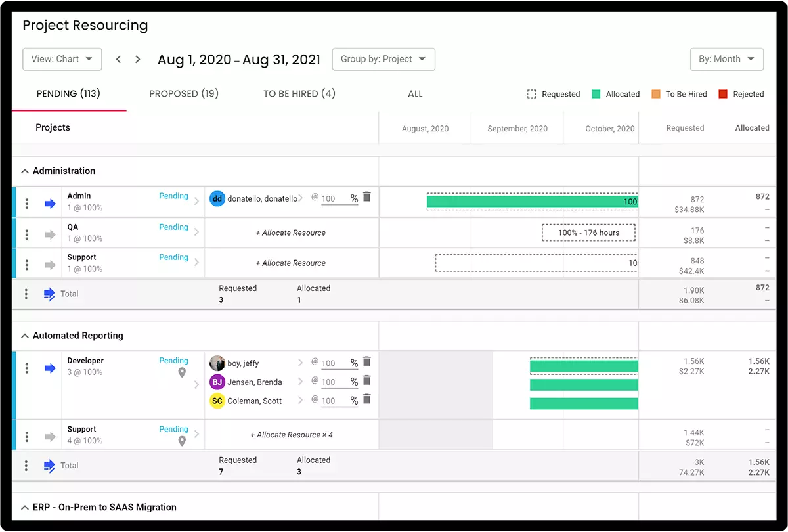788x532 pixels.
Task: Delete Coleman, Scott allocation with trash icon
Action: [x=367, y=399]
